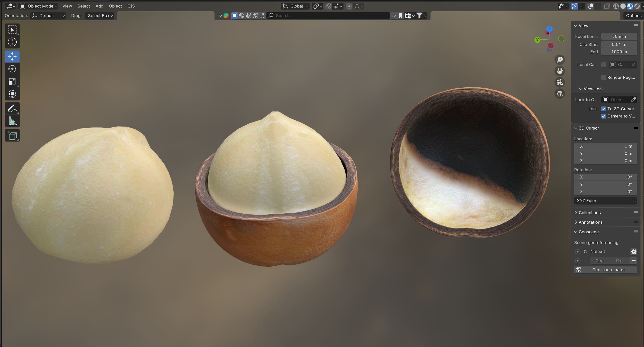Click the Add Cube tool
The image size is (644, 347).
click(x=12, y=136)
